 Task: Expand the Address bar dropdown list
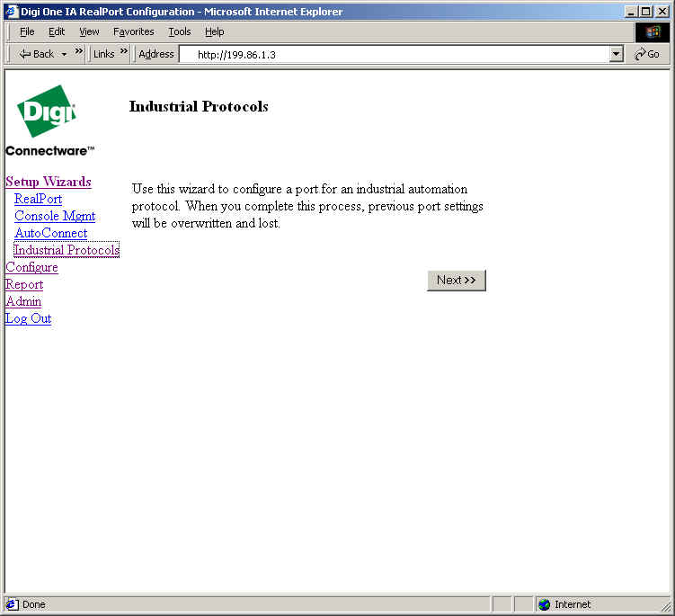click(x=616, y=54)
